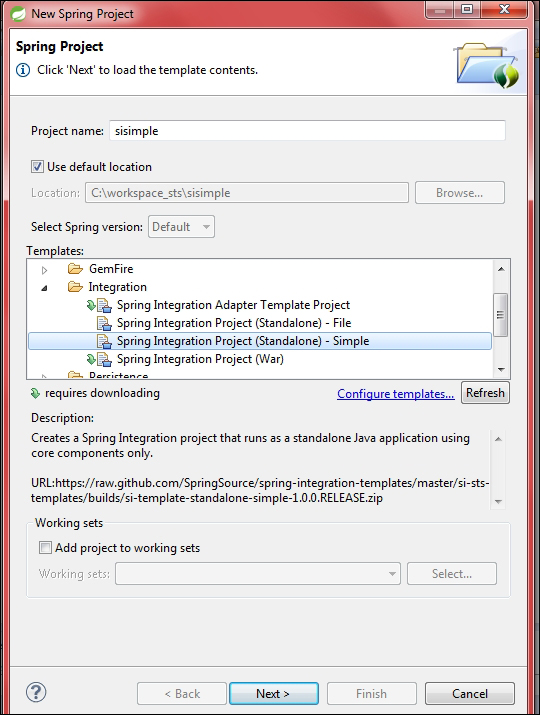Viewport: 540px width, 715px height.
Task: Click the Browse... location button
Action: (x=460, y=193)
